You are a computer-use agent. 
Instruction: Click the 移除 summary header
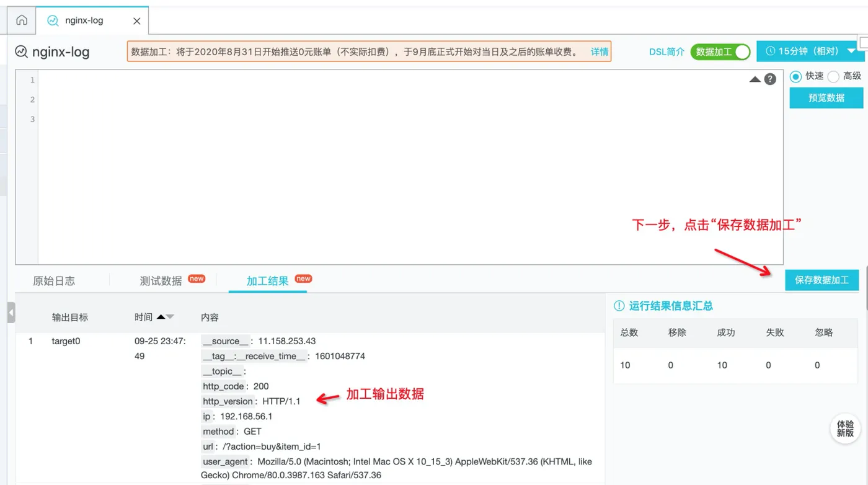pos(677,332)
